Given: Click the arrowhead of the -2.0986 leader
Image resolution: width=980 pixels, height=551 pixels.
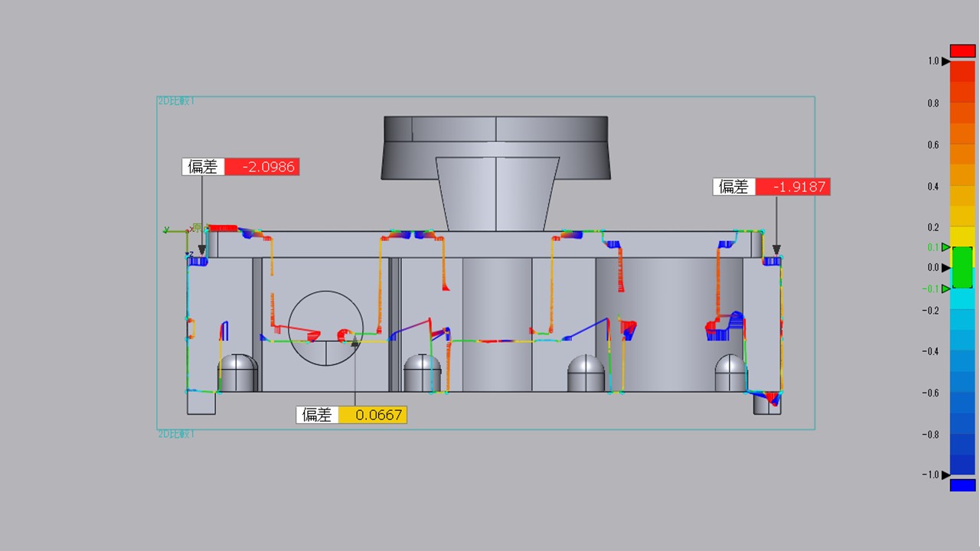Looking at the screenshot, I should [x=202, y=250].
